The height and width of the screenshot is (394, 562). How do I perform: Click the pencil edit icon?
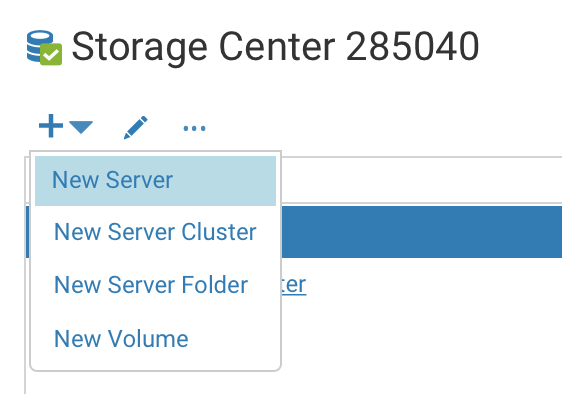(136, 127)
